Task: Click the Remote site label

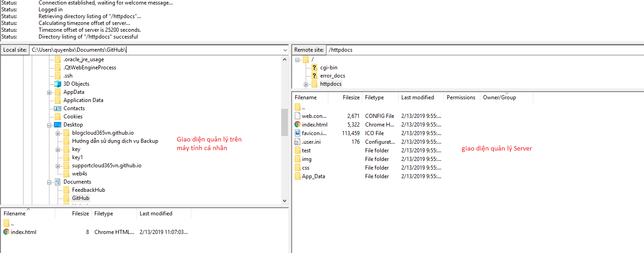Action: pos(309,50)
